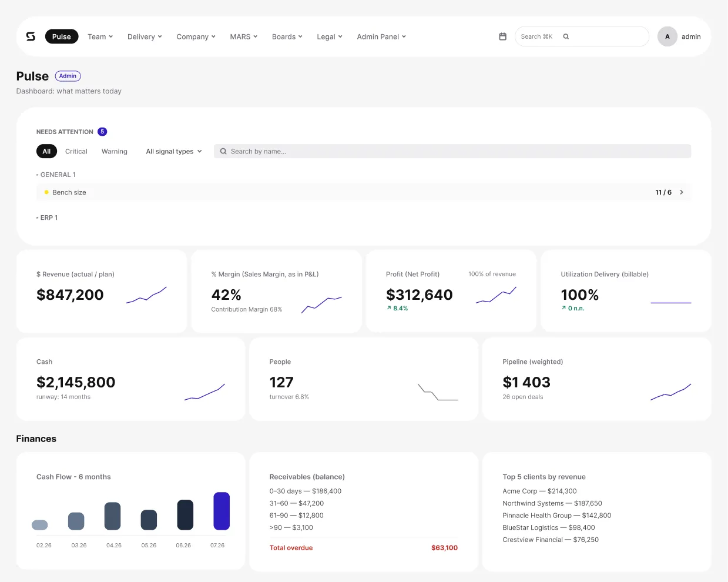Viewport: 728px width, 582px height.
Task: Click the 0–30 days receivables row
Action: pyautogui.click(x=306, y=491)
